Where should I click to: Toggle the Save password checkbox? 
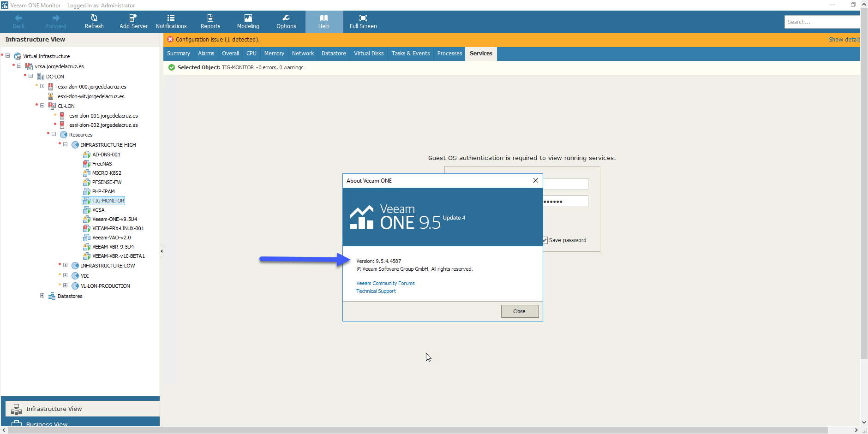tap(545, 240)
